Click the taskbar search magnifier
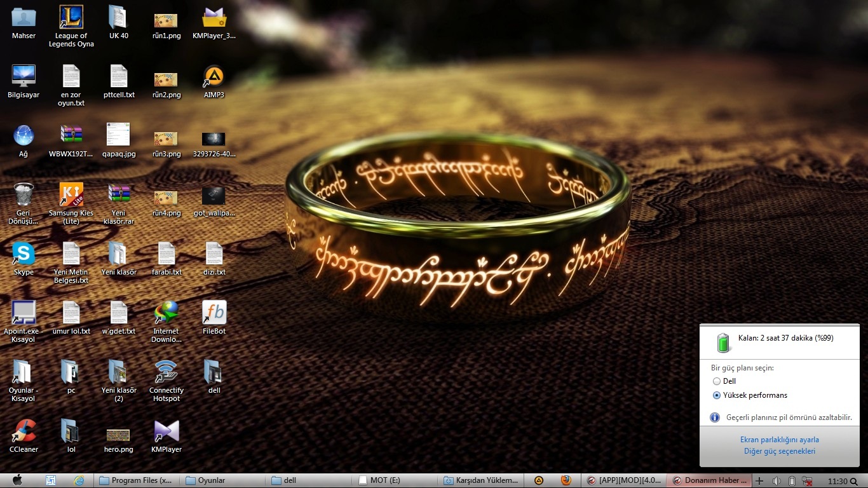The height and width of the screenshot is (488, 868). coord(855,481)
